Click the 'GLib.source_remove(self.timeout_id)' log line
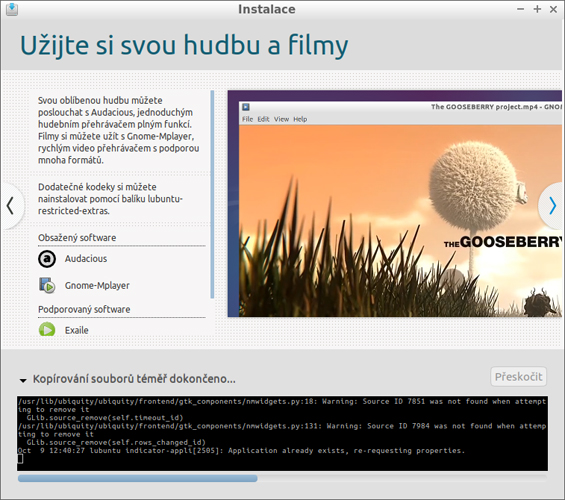 click(x=105, y=418)
